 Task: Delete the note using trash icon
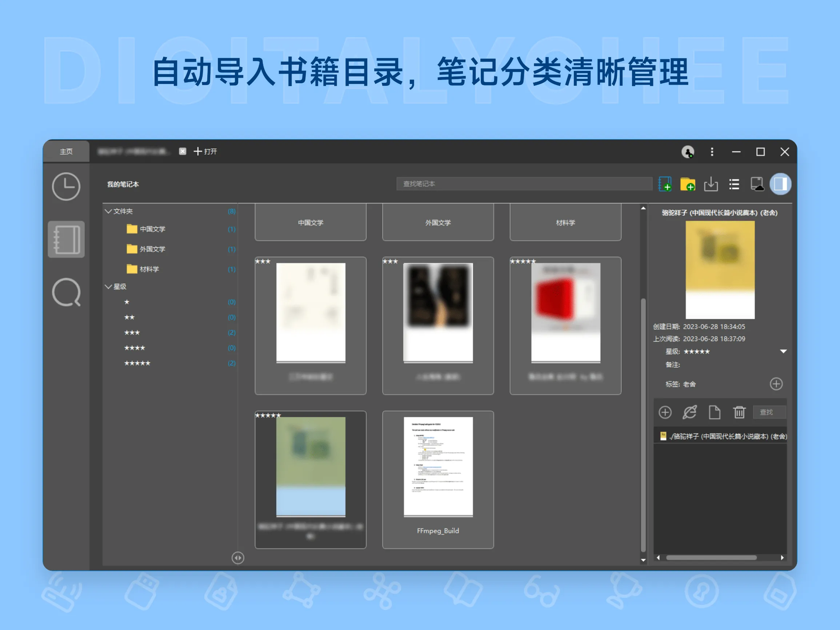click(x=739, y=412)
